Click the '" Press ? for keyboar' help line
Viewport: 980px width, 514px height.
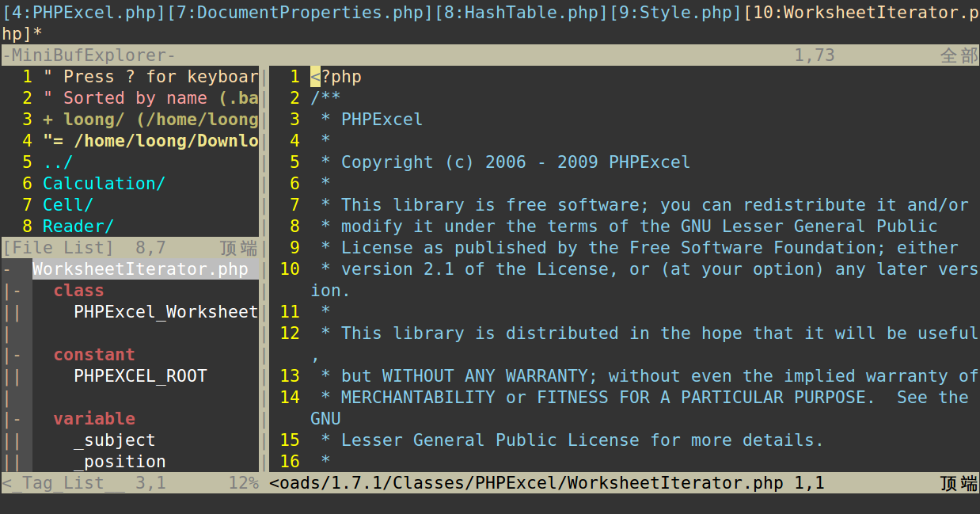coord(150,77)
